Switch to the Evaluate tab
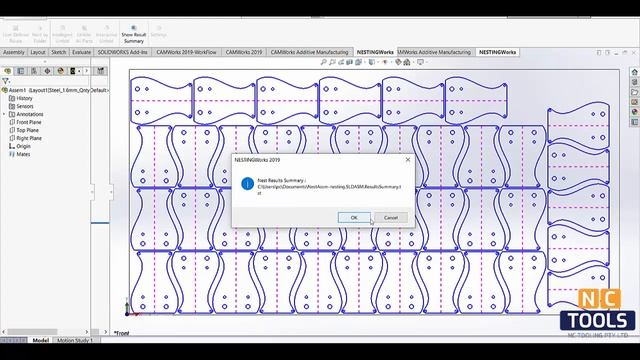The height and width of the screenshot is (360, 640). 82,52
